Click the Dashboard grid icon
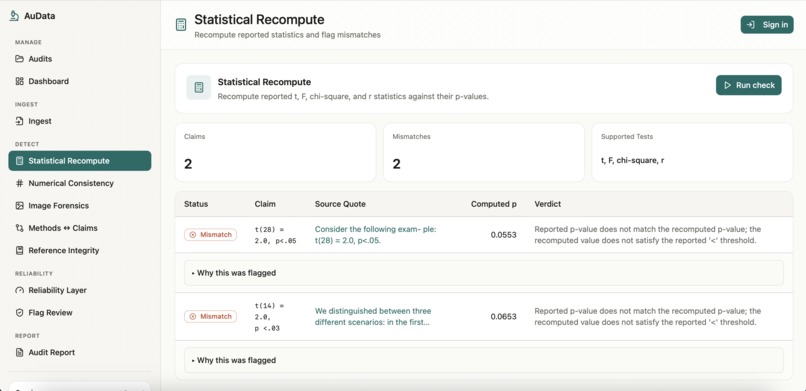 (x=20, y=81)
